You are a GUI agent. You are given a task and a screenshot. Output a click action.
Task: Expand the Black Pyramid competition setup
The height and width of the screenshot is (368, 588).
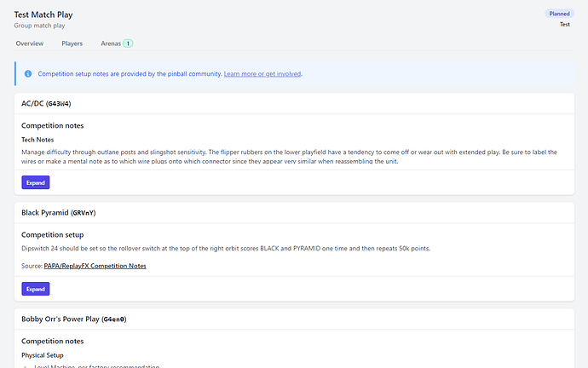tap(36, 289)
